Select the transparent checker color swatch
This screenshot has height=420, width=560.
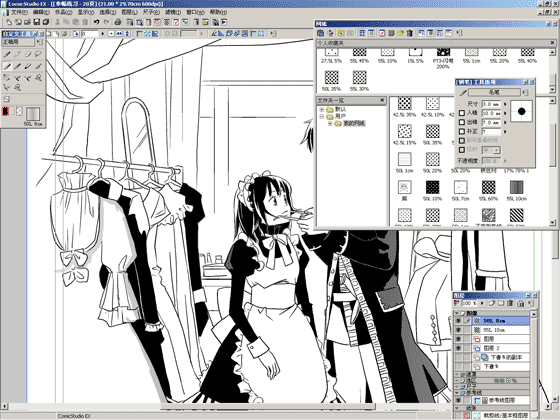(x=20, y=111)
